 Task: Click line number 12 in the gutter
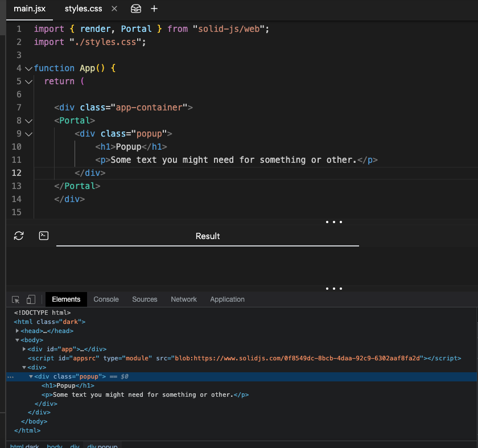[17, 173]
